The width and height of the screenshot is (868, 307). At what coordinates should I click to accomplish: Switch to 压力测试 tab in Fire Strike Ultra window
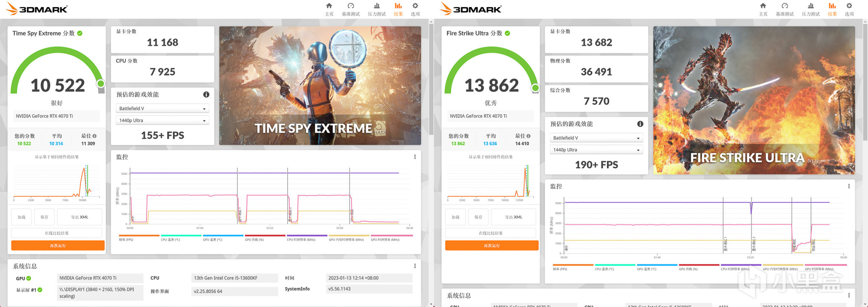click(811, 9)
